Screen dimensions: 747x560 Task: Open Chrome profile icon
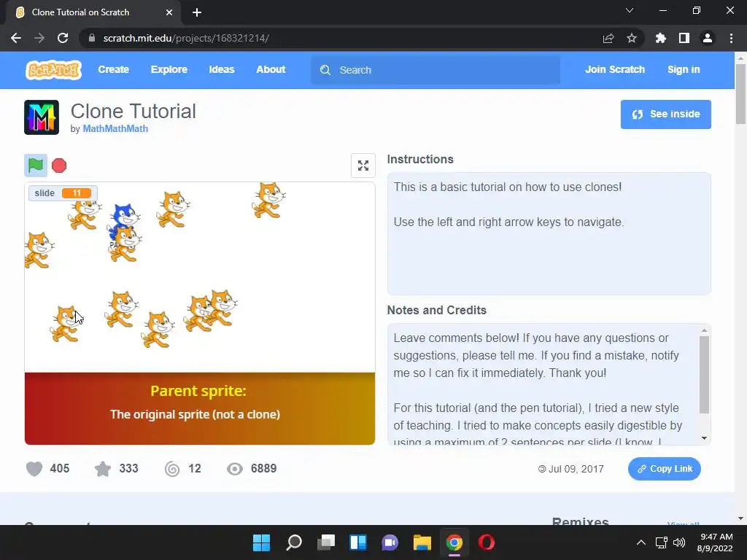tap(708, 38)
